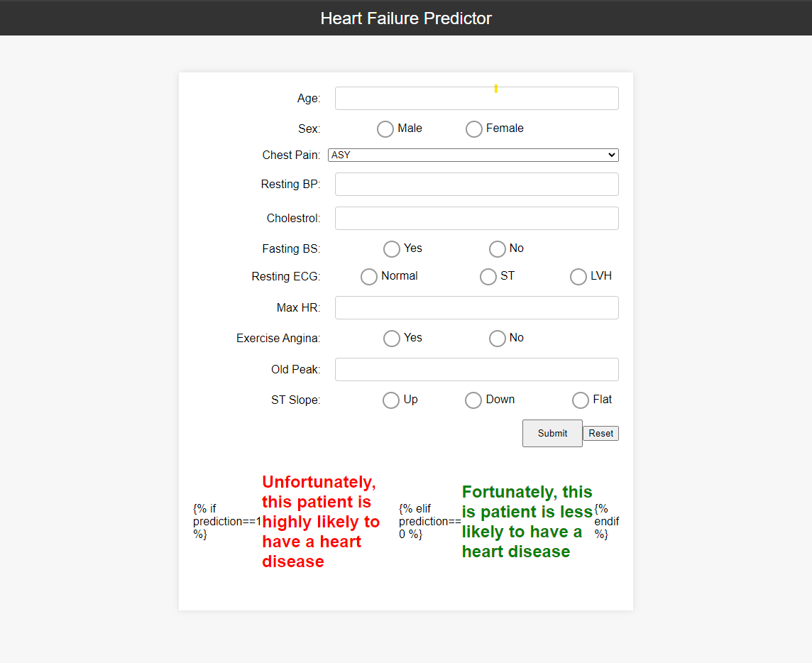Click the Cholestrol input field

click(x=476, y=219)
